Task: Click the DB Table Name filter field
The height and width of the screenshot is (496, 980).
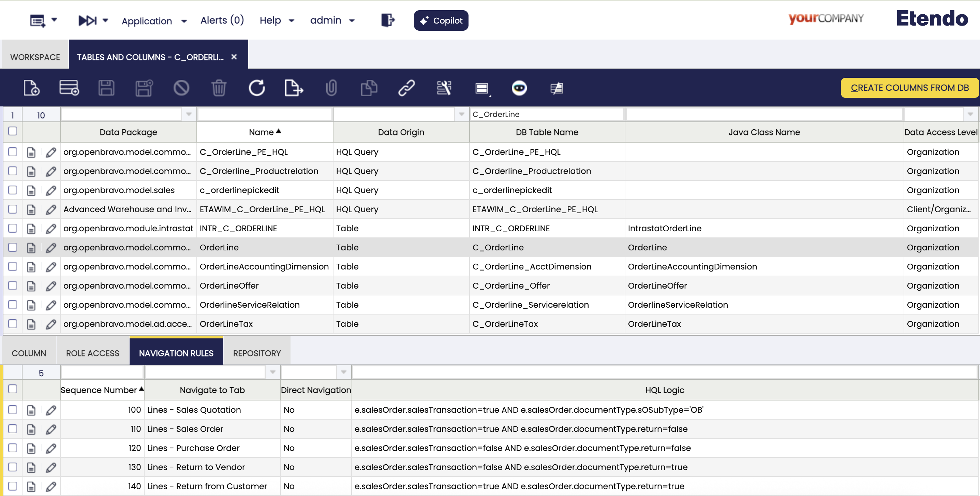Action: [547, 114]
